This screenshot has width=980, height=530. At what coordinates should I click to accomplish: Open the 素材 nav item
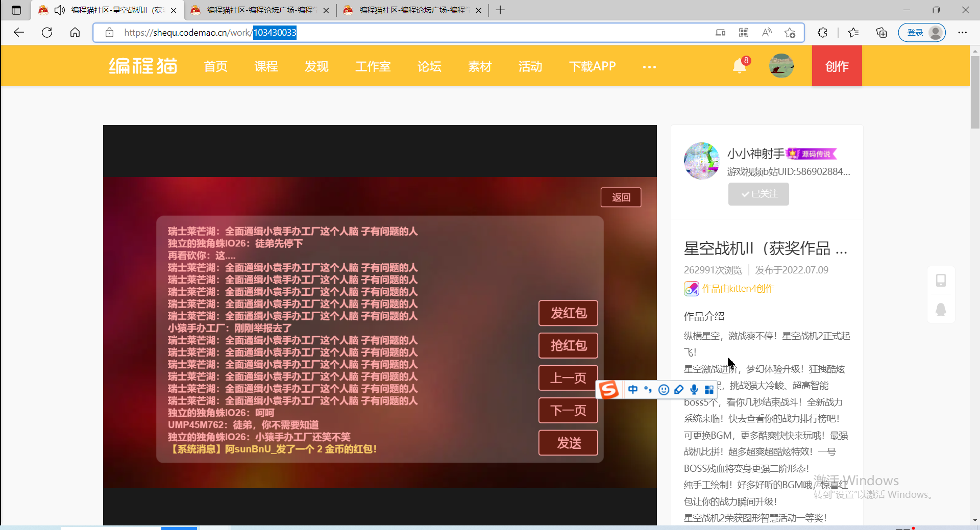pos(480,66)
